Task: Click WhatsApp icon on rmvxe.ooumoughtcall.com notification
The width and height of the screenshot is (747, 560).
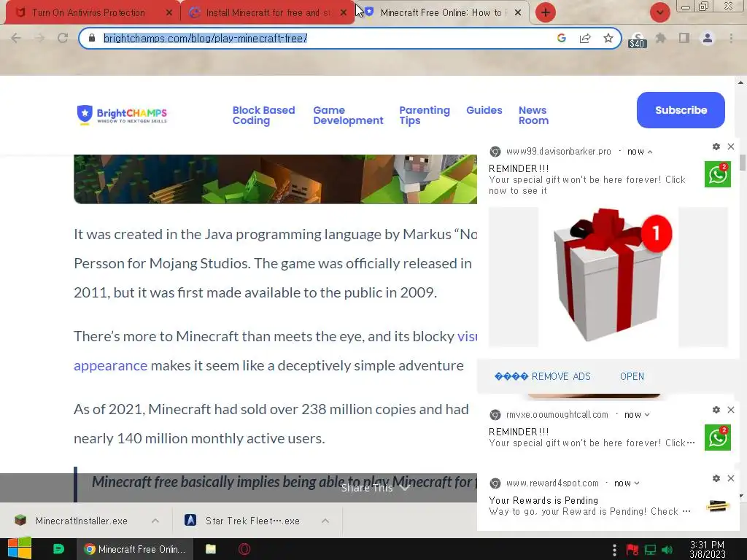Action: pos(718,437)
